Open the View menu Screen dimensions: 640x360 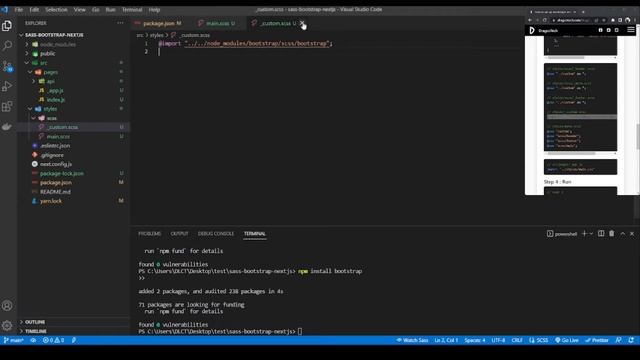pyautogui.click(x=79, y=9)
